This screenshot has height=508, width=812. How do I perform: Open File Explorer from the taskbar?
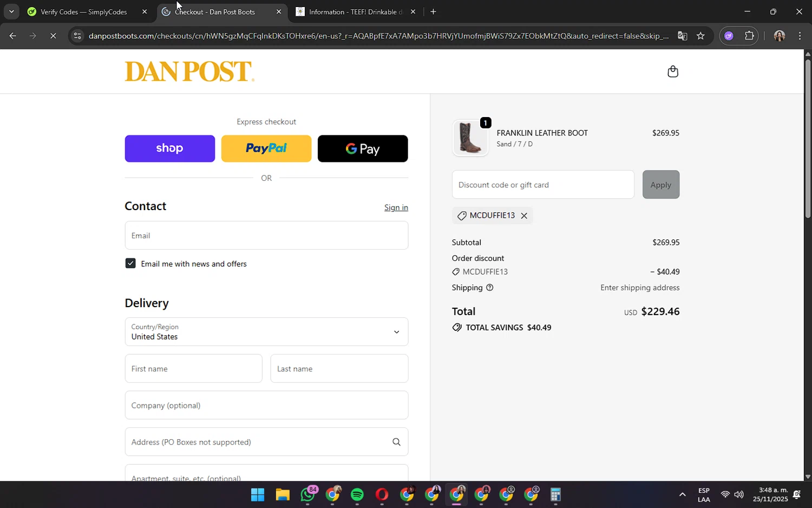tap(283, 495)
